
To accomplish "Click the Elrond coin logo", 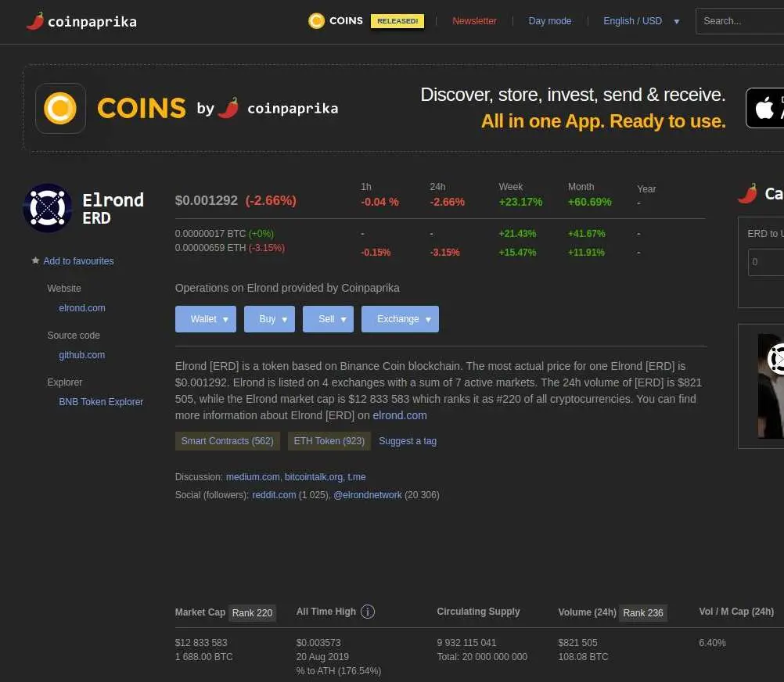I will pyautogui.click(x=48, y=208).
